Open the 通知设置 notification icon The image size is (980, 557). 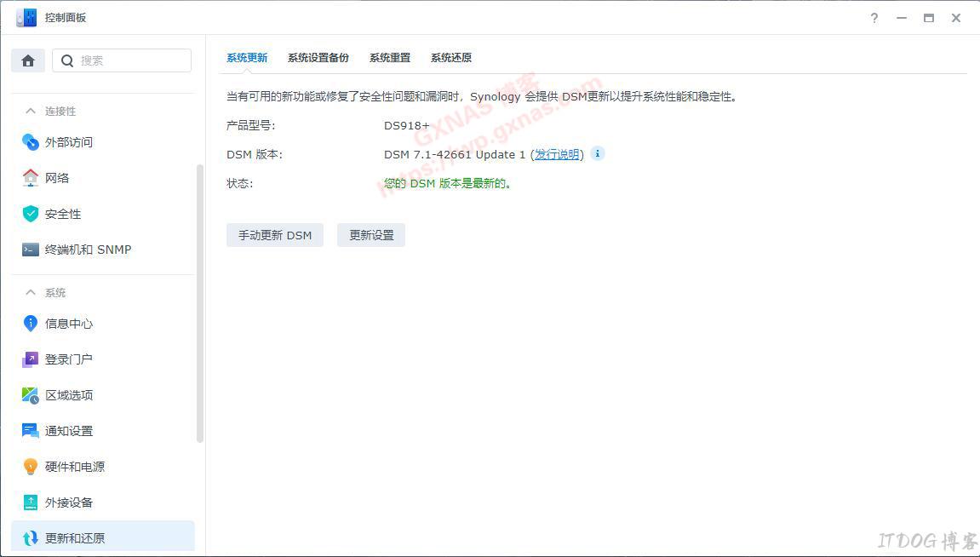point(30,431)
